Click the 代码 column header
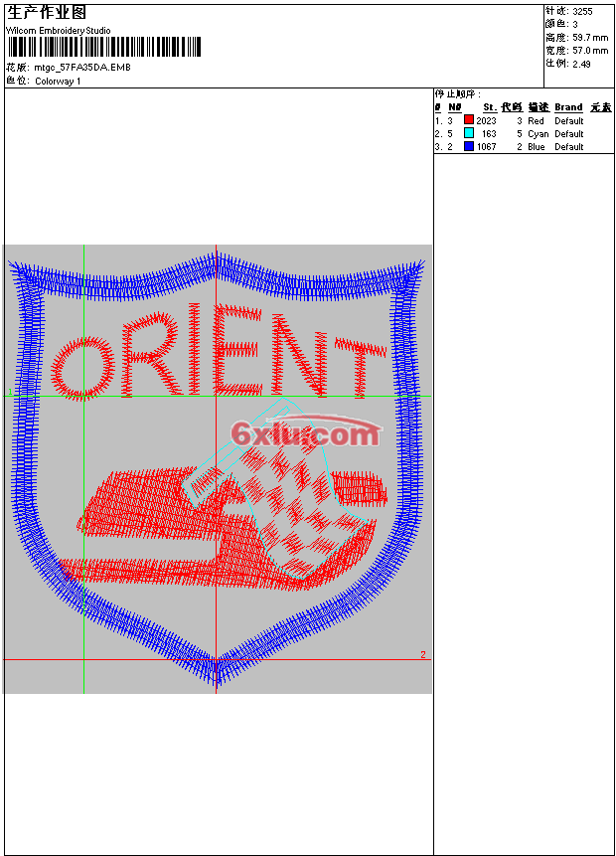The width and height of the screenshot is (616, 856). [x=512, y=107]
